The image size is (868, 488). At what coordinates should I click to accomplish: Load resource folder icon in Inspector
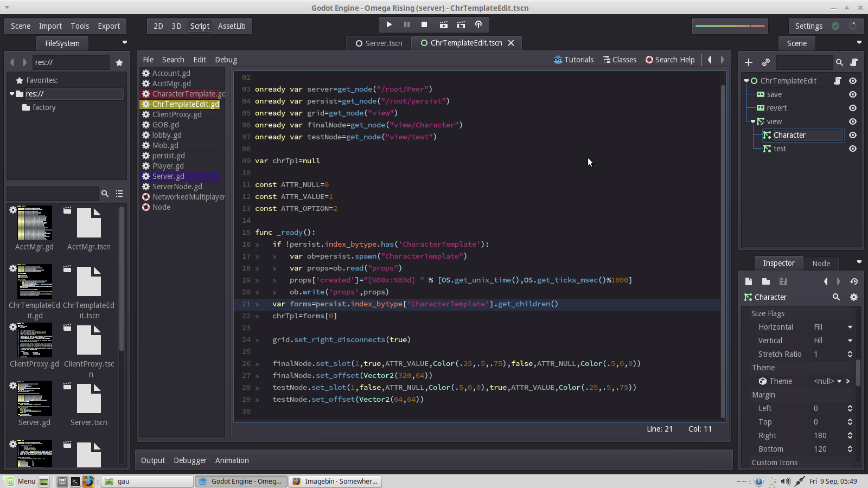(766, 281)
